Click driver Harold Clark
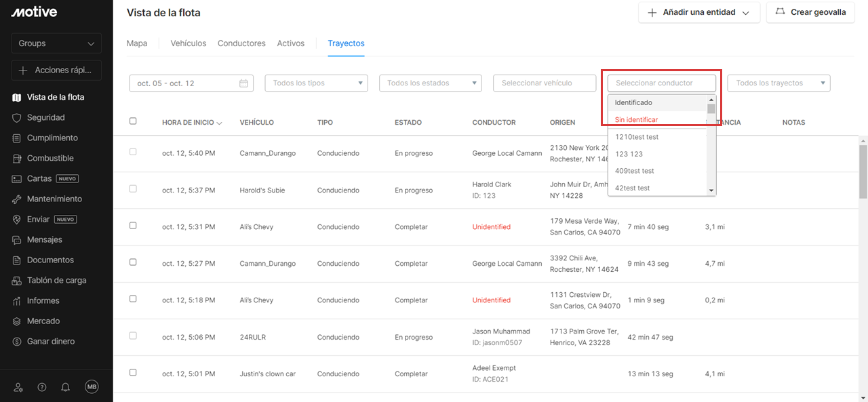This screenshot has height=402, width=868. click(492, 184)
